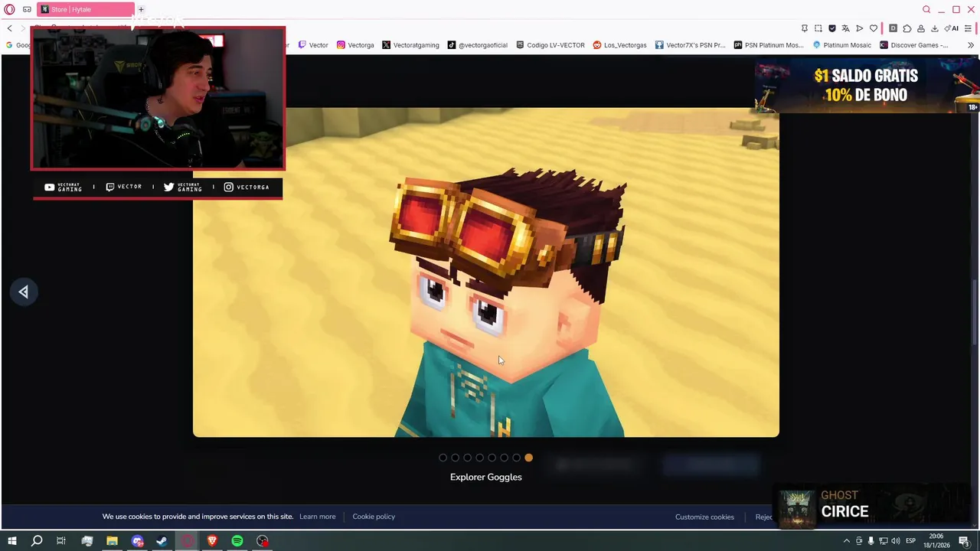This screenshot has height=551, width=980.
Task: Open Brave browser from the taskbar
Action: [x=212, y=541]
